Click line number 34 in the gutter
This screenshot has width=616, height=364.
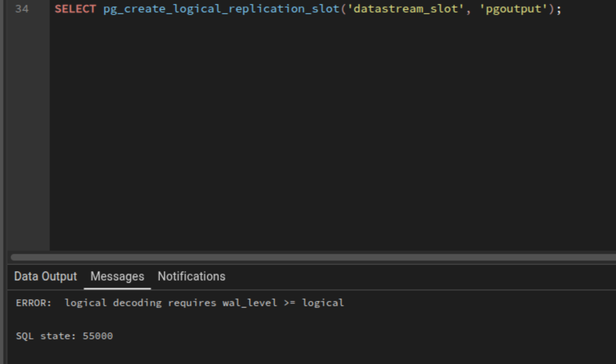pyautogui.click(x=22, y=9)
